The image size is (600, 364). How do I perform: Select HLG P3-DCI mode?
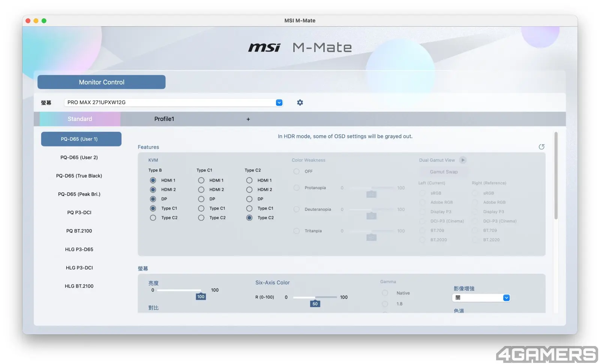click(x=79, y=268)
